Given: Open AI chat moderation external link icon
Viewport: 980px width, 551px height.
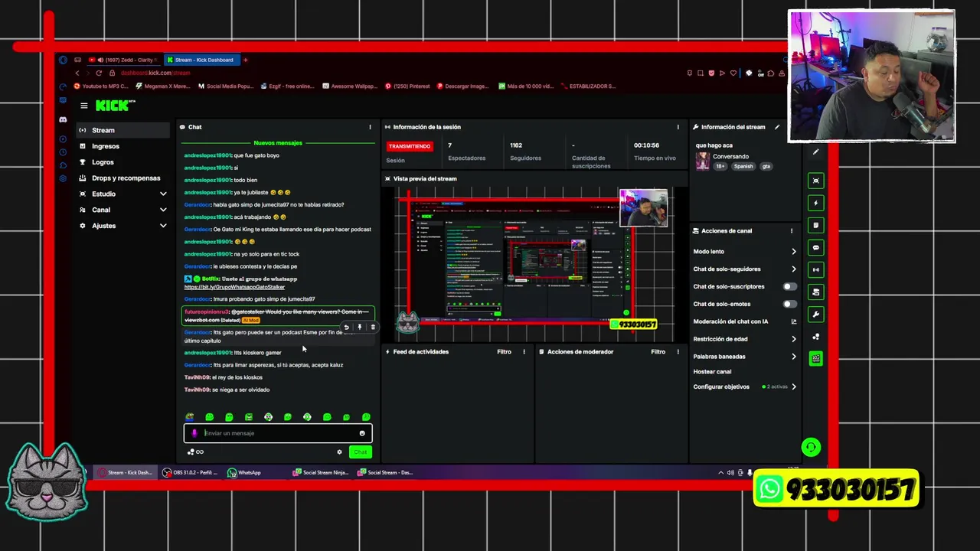Looking at the screenshot, I should pyautogui.click(x=793, y=321).
